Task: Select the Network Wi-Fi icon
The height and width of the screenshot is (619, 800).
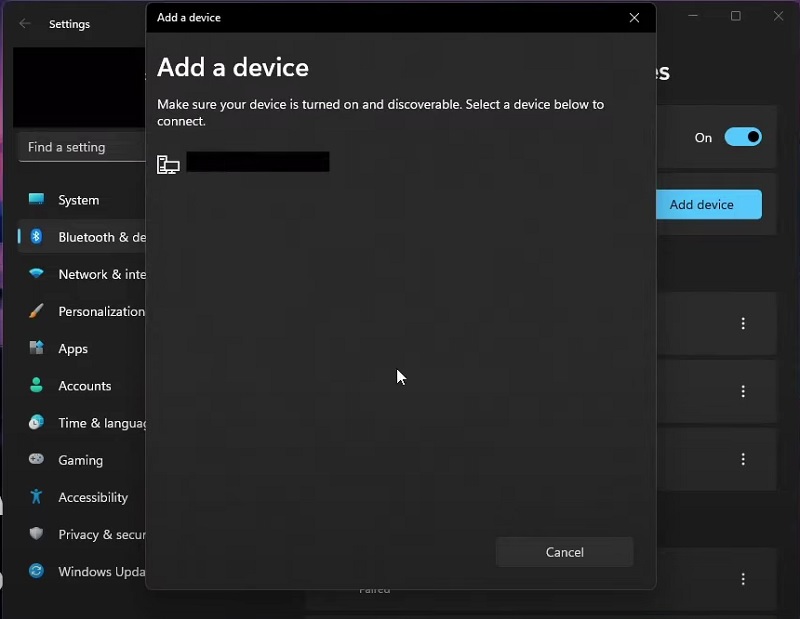Action: pos(36,274)
